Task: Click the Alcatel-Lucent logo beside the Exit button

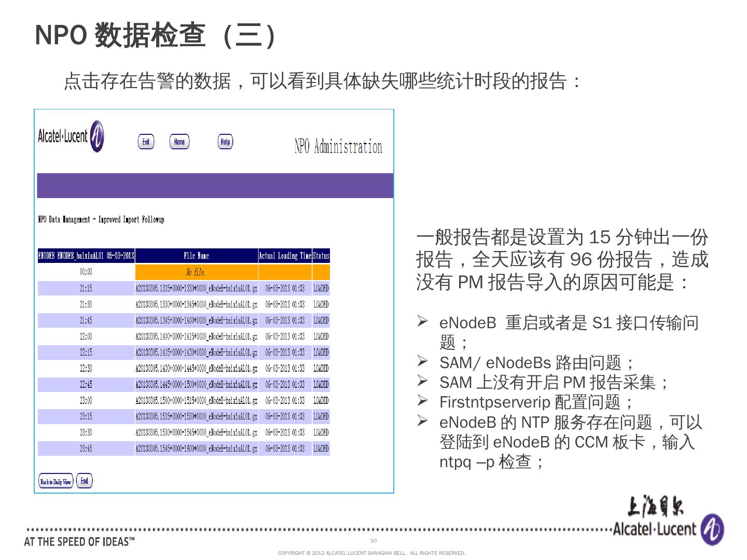Action: (71, 136)
